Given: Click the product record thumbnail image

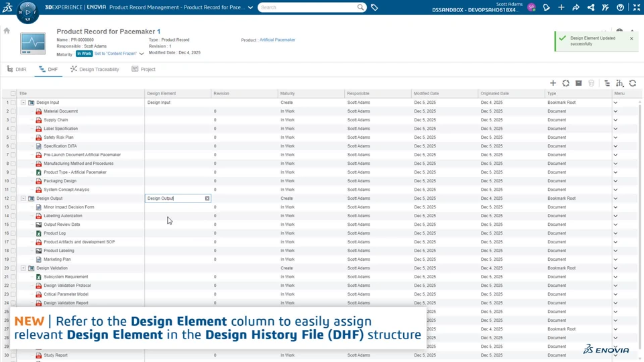Looking at the screenshot, I should pyautogui.click(x=33, y=44).
